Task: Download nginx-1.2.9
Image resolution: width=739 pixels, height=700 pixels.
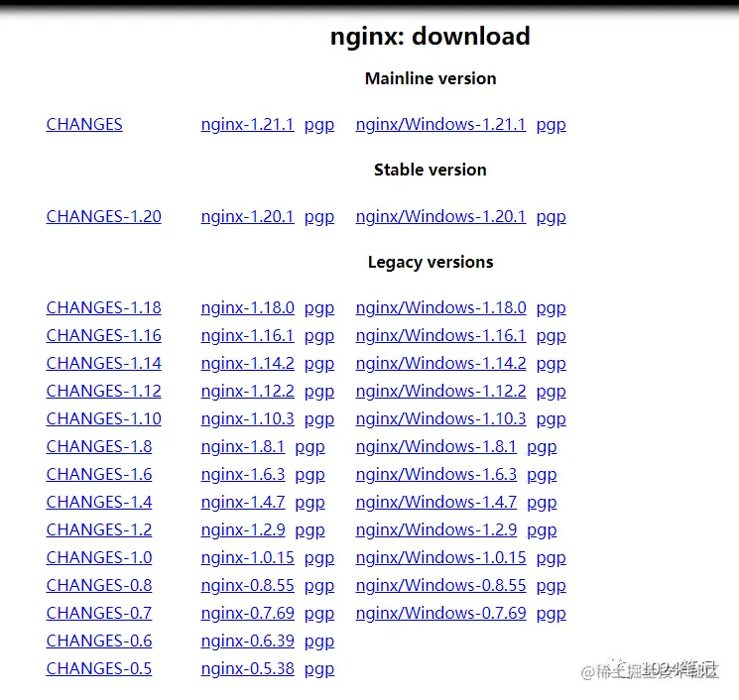Action: click(x=243, y=529)
